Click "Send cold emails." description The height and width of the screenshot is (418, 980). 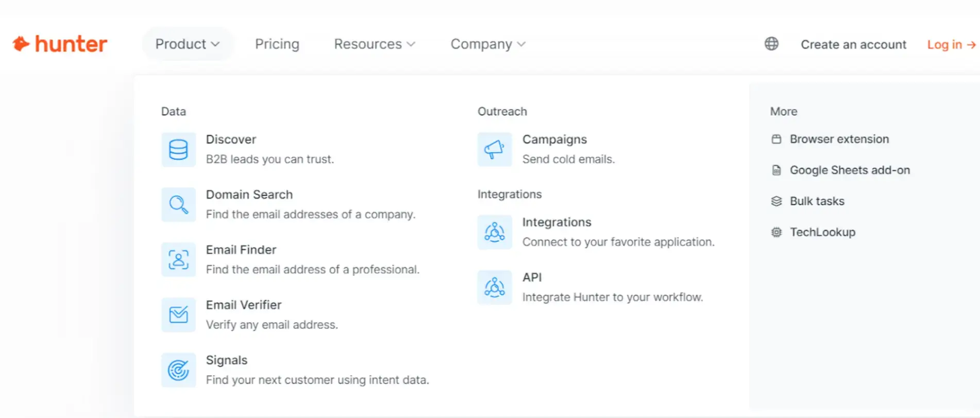coord(569,160)
